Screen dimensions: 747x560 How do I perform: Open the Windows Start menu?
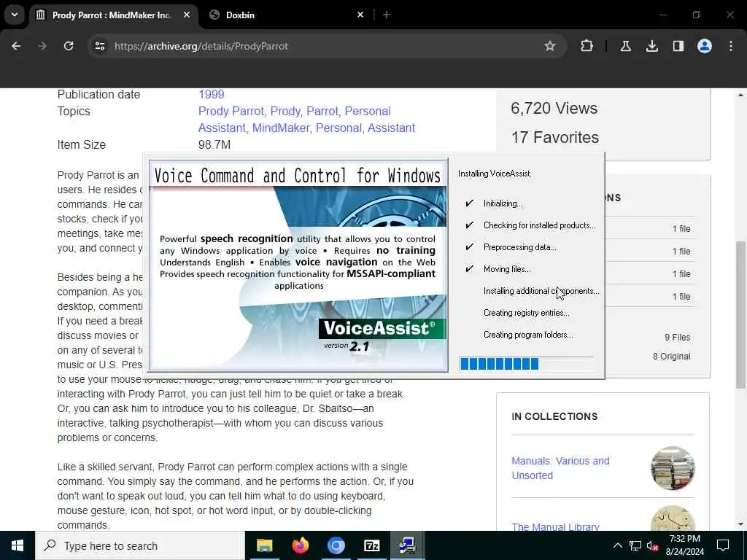[x=18, y=545]
